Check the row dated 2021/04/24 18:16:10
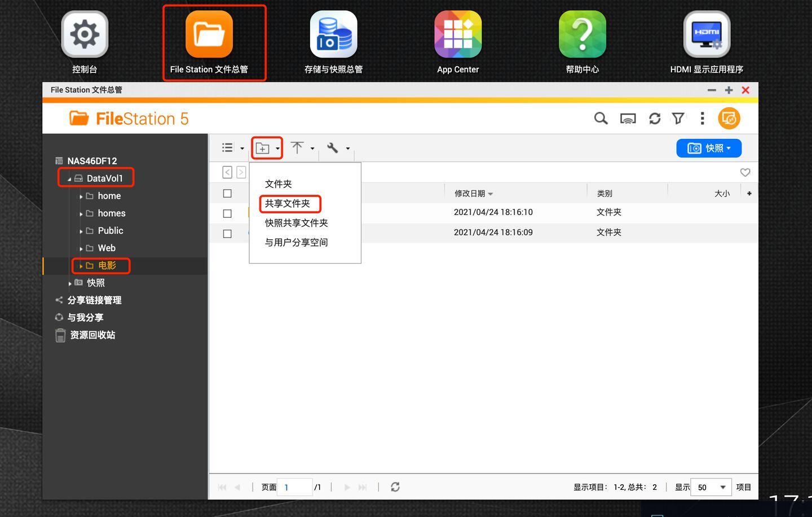The height and width of the screenshot is (517, 812). [x=227, y=213]
